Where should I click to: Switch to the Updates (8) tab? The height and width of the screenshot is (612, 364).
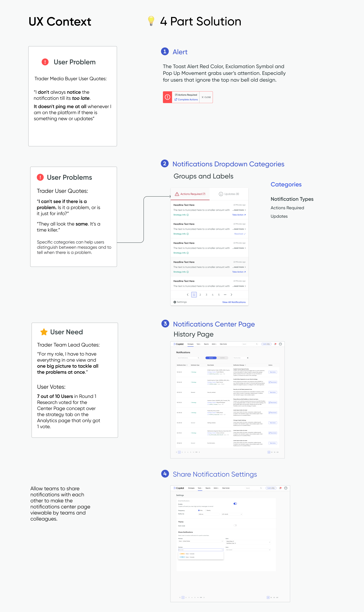click(x=229, y=194)
